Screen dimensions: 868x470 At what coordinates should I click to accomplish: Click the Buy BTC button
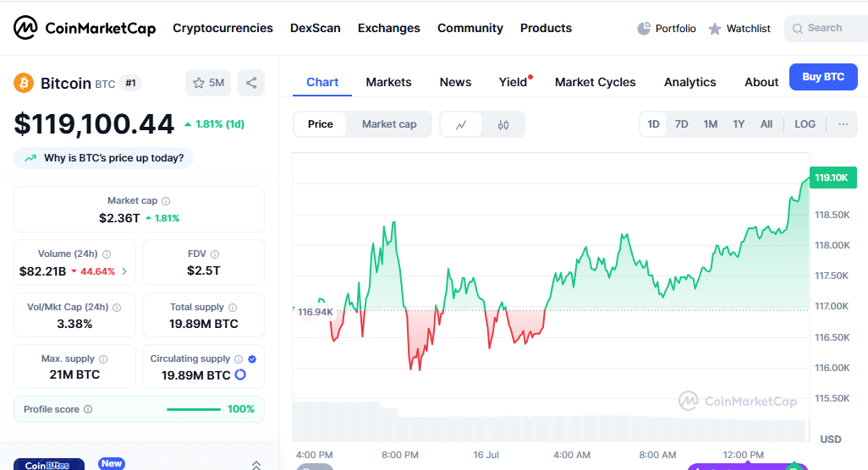(x=823, y=77)
